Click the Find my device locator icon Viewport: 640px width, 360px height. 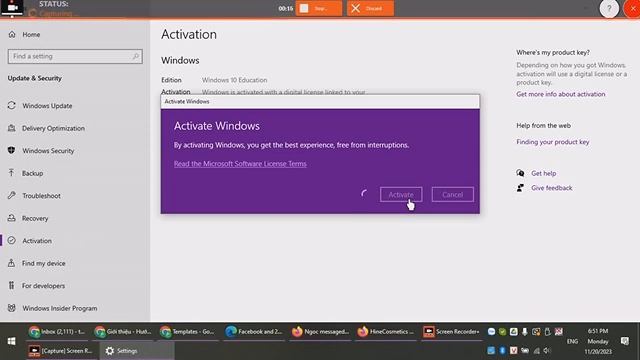[x=11, y=263]
